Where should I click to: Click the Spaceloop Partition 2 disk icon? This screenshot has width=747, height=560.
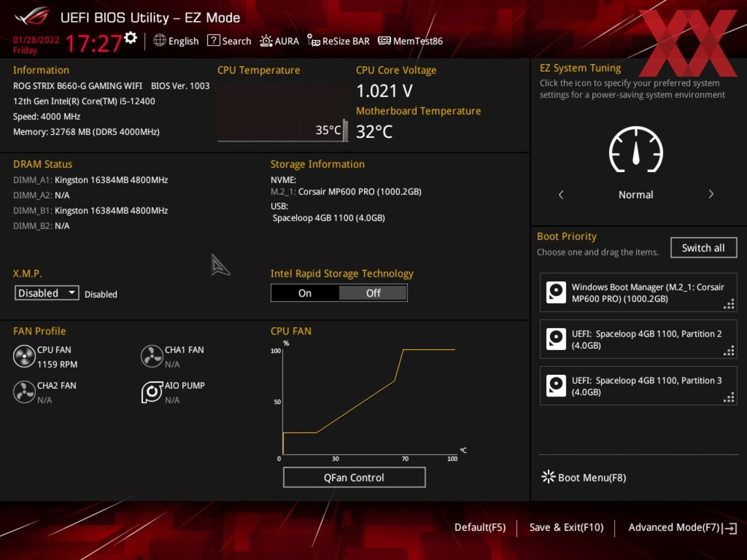coord(556,339)
